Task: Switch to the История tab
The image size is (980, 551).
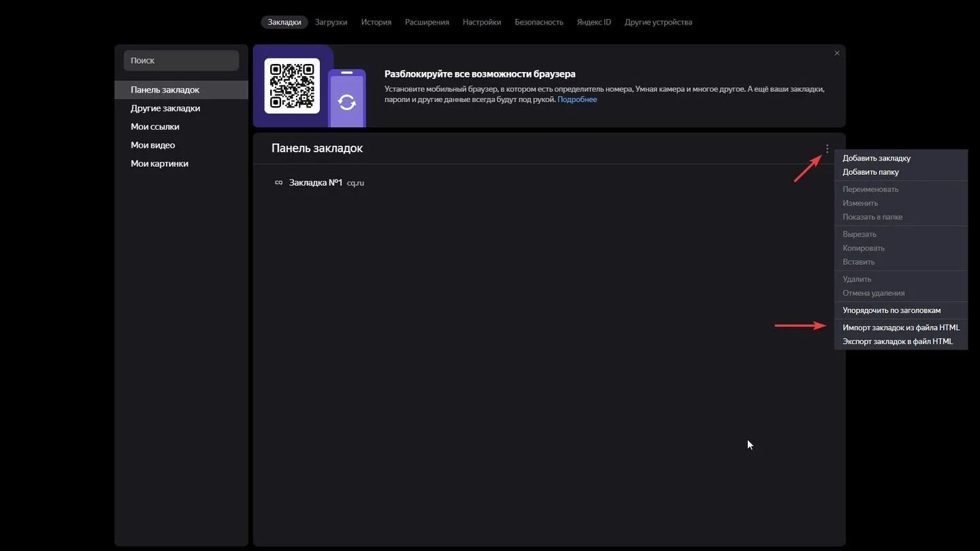Action: [x=376, y=22]
